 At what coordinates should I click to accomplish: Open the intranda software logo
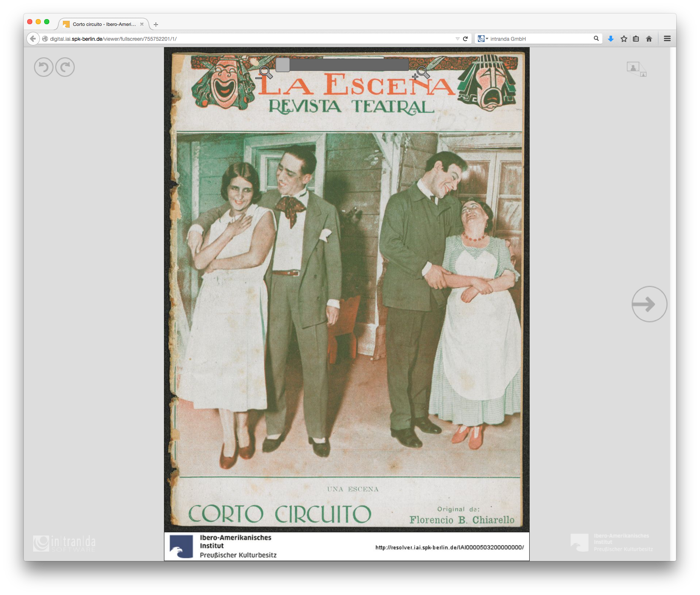[65, 543]
